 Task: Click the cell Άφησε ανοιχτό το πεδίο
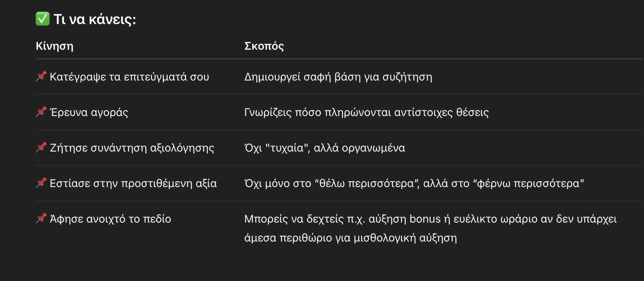(x=110, y=219)
